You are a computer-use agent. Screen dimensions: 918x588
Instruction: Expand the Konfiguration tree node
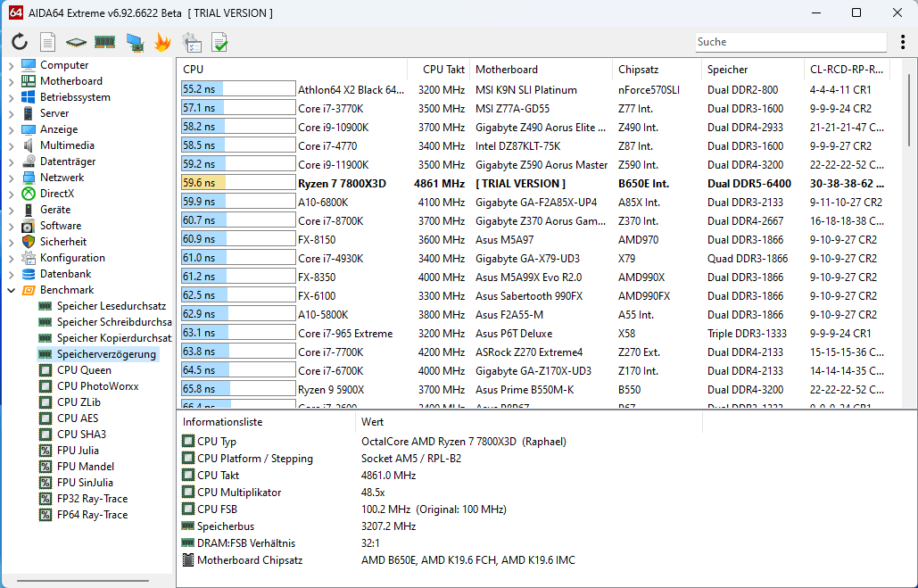coord(11,258)
